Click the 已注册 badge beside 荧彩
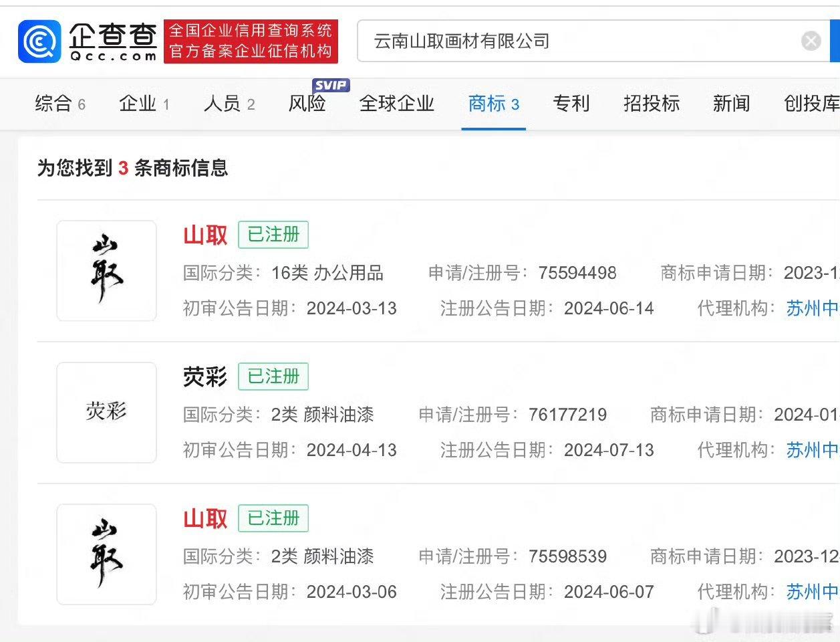The image size is (840, 642). pyautogui.click(x=273, y=377)
